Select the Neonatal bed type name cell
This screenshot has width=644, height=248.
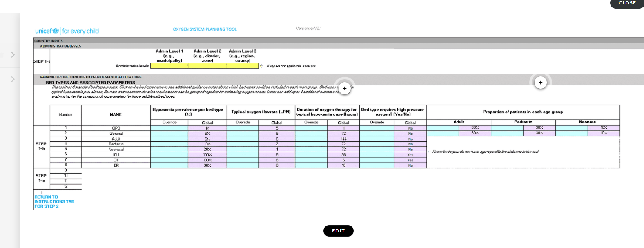coord(116,150)
